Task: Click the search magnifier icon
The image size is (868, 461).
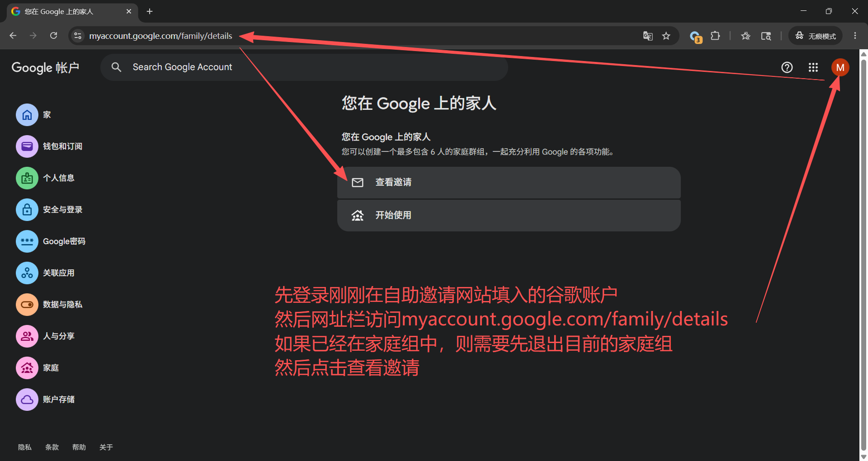Action: 116,67
